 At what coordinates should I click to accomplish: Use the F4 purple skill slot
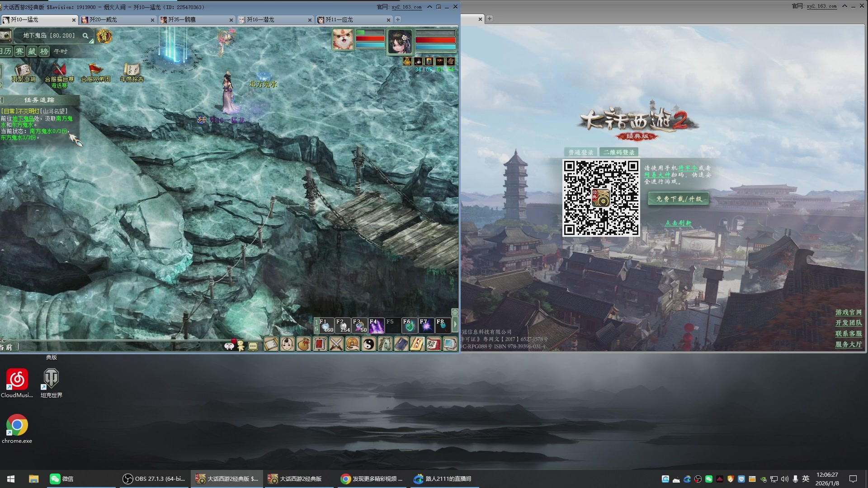(376, 325)
